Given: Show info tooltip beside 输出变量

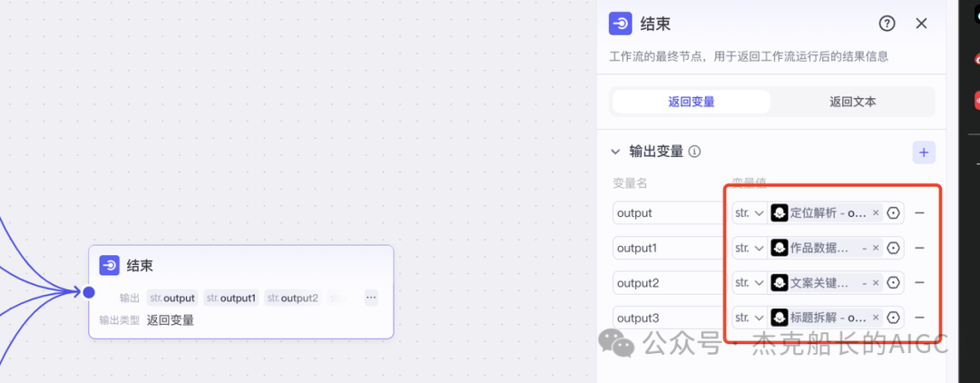Looking at the screenshot, I should point(694,152).
